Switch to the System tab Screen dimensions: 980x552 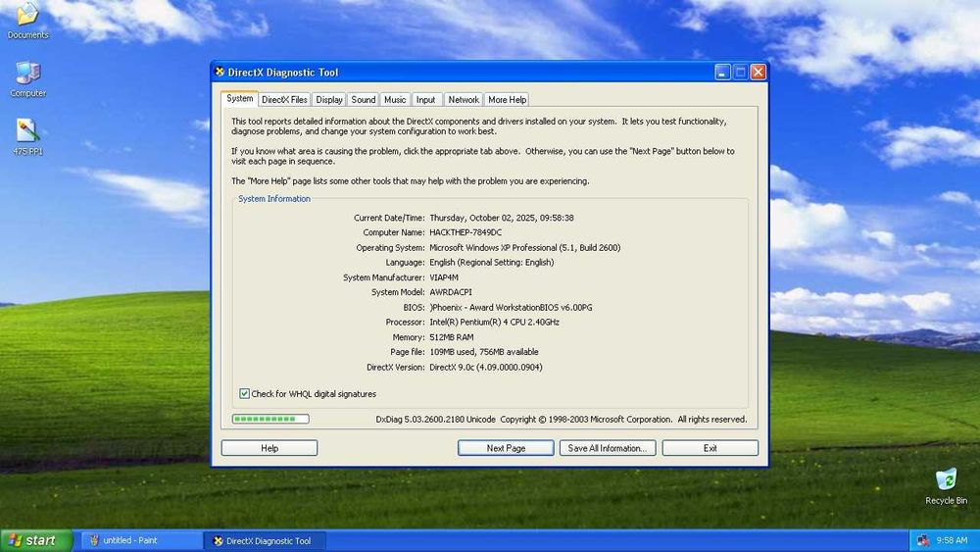click(239, 99)
